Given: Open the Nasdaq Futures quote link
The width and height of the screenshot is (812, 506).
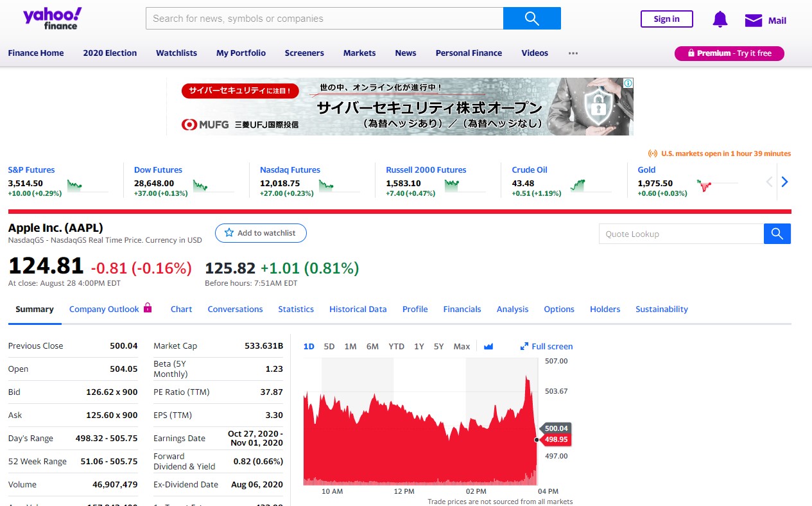Looking at the screenshot, I should (x=290, y=170).
